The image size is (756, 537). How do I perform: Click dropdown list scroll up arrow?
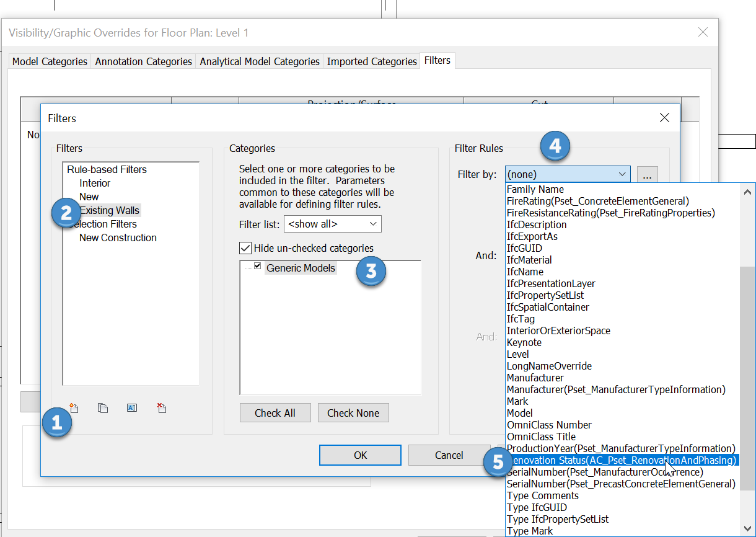pyautogui.click(x=747, y=191)
